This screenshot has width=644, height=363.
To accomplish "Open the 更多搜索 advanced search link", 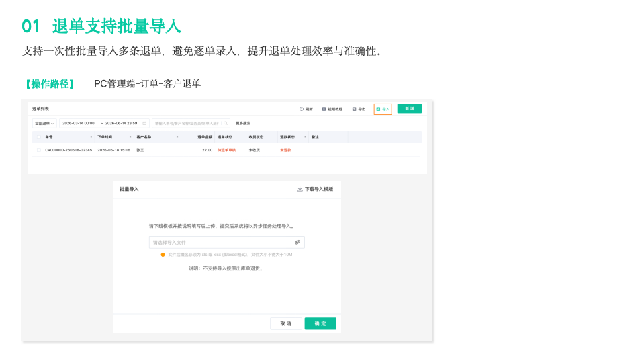I will coord(243,123).
